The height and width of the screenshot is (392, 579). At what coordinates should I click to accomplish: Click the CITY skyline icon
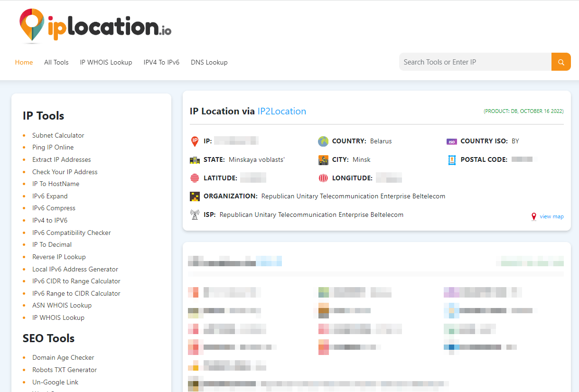point(323,160)
